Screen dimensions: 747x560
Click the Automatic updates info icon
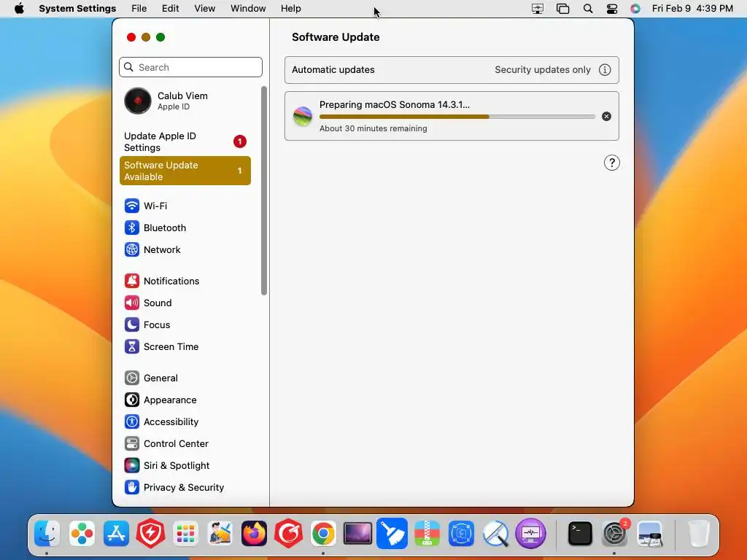tap(605, 70)
